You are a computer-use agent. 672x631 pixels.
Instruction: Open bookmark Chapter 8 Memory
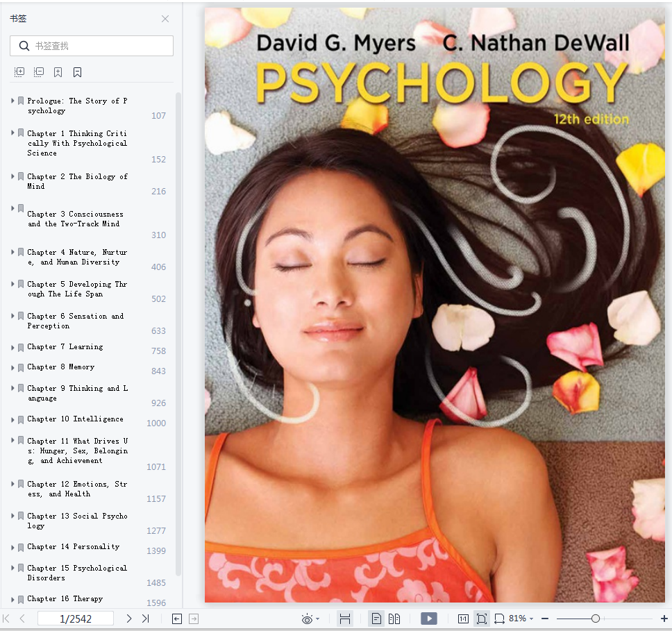pyautogui.click(x=61, y=367)
